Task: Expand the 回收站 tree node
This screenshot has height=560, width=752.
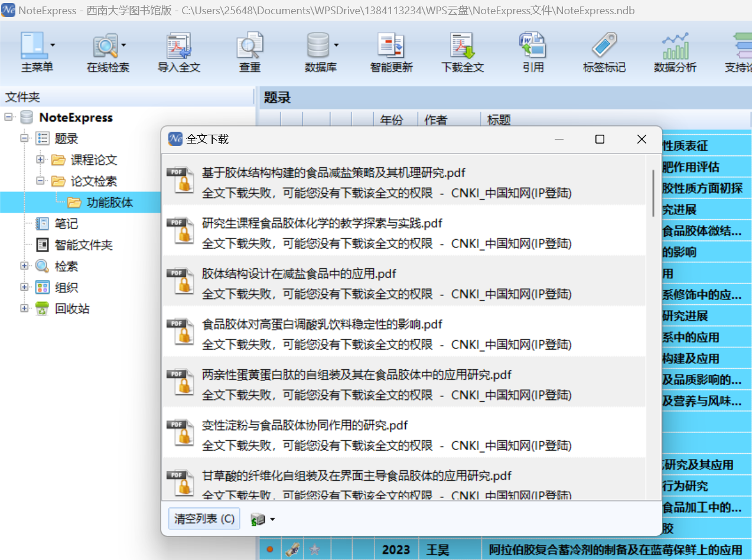Action: (x=24, y=308)
